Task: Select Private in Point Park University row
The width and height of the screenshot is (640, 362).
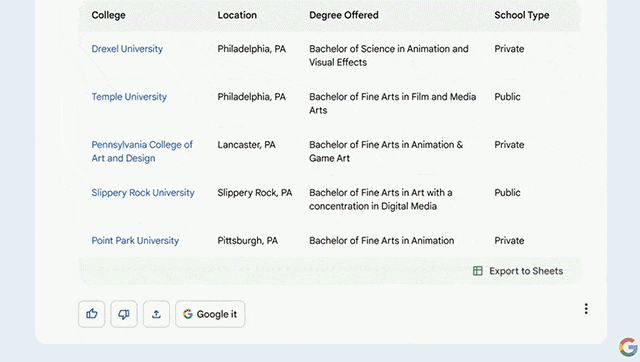Action: pos(509,241)
